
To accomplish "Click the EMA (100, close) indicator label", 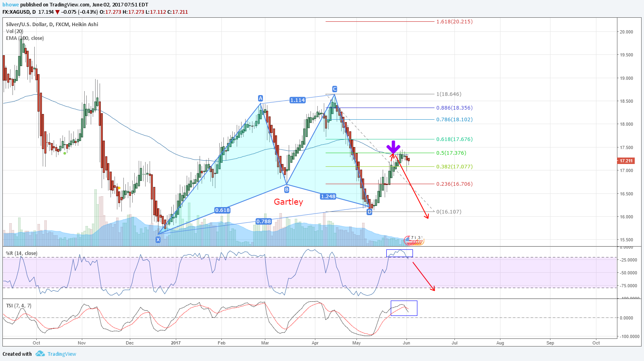I will click(x=25, y=38).
